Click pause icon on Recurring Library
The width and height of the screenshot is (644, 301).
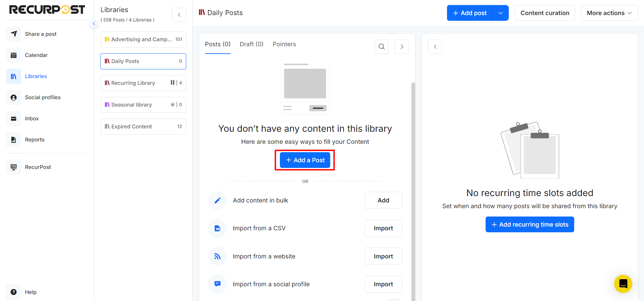pos(172,82)
